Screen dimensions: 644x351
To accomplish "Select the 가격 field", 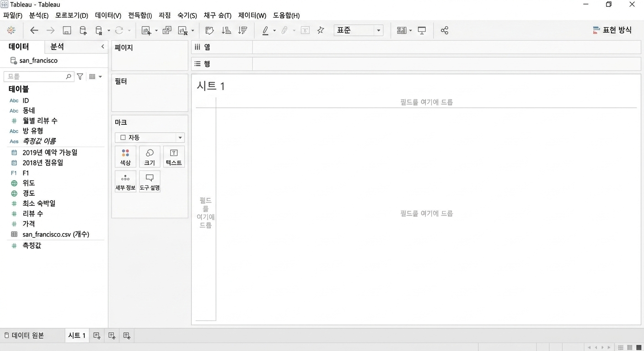I will click(x=28, y=224).
